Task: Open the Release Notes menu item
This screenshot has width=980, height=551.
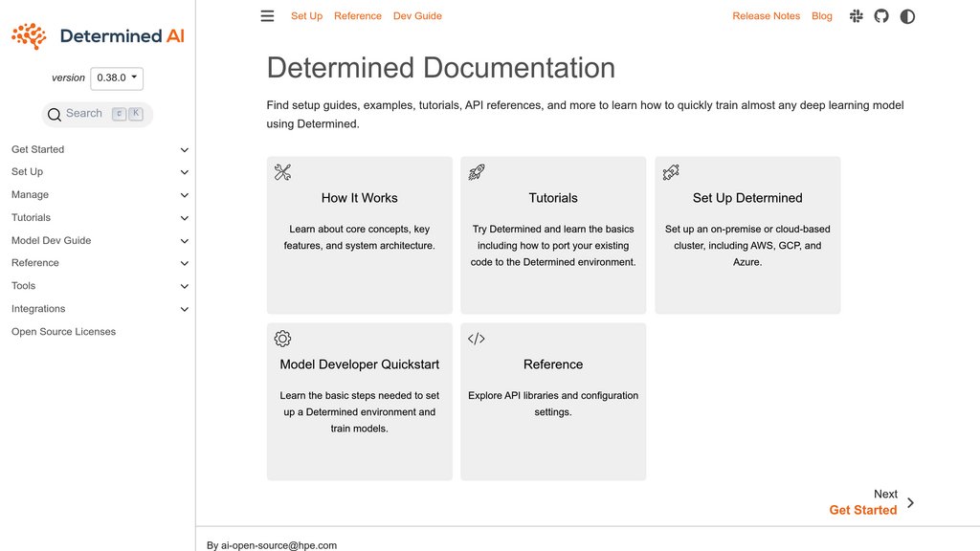Action: click(x=767, y=15)
